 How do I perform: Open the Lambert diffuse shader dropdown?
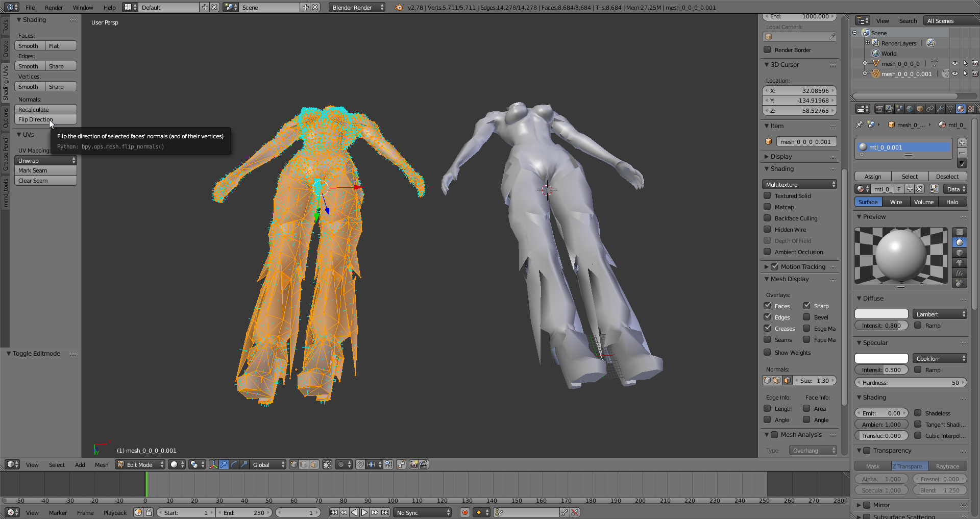940,314
